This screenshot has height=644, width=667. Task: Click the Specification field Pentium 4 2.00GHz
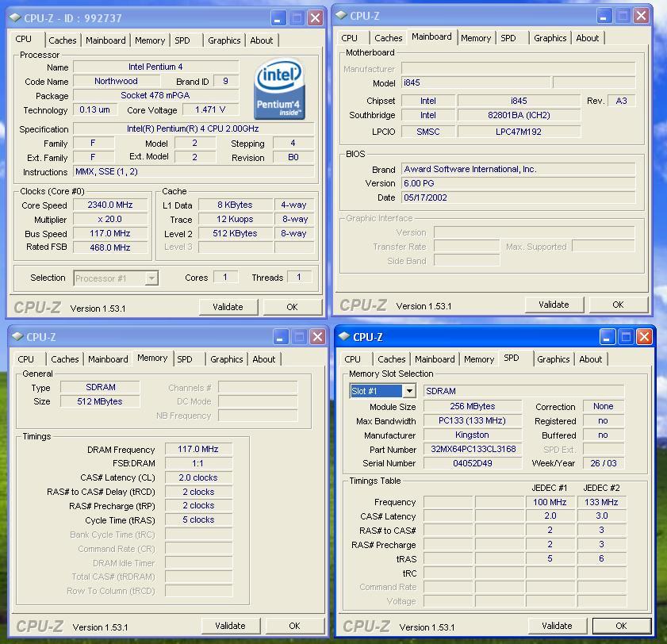pyautogui.click(x=194, y=128)
